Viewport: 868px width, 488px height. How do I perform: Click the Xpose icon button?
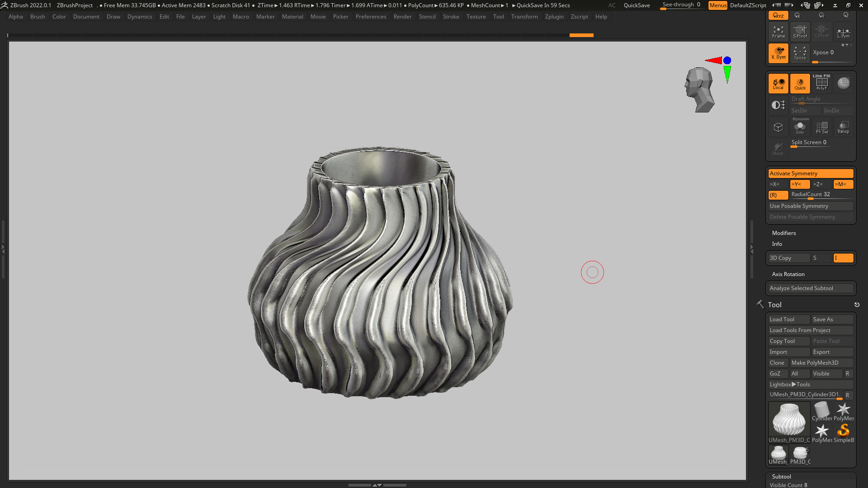800,53
